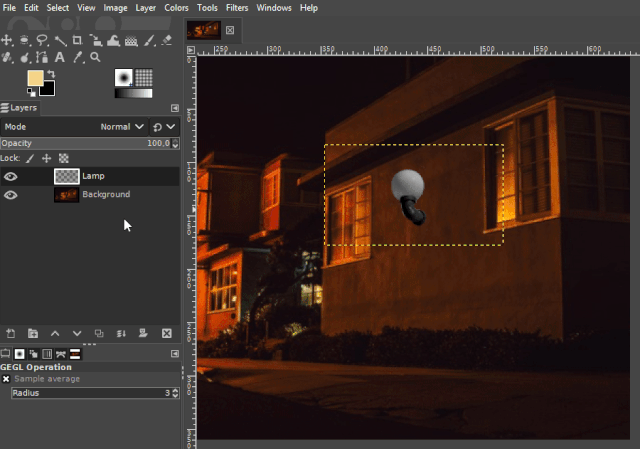The image size is (640, 449).
Task: Select the Free Select lasso tool
Action: click(42, 40)
